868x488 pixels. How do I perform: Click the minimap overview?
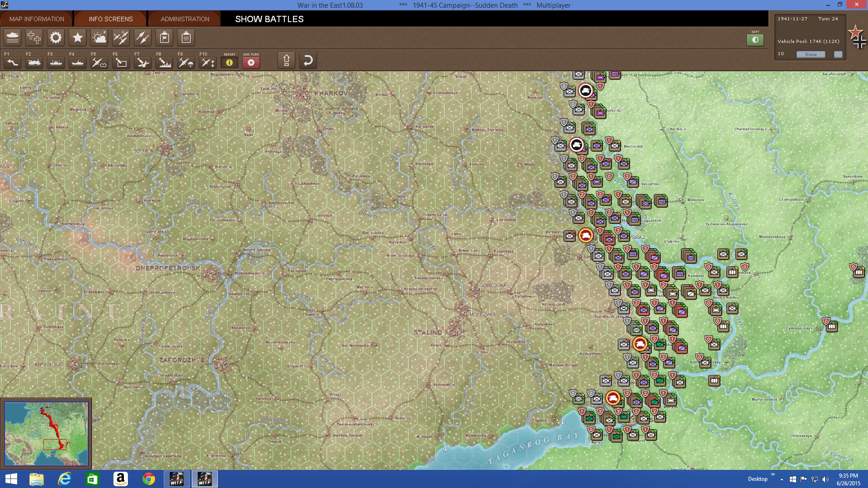(x=47, y=434)
